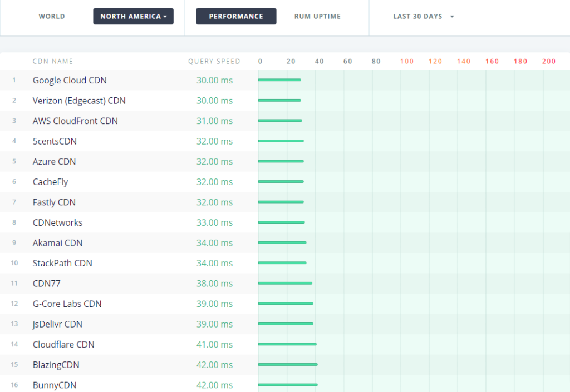Select the Akamai CDN row name
570x392 pixels.
click(57, 243)
